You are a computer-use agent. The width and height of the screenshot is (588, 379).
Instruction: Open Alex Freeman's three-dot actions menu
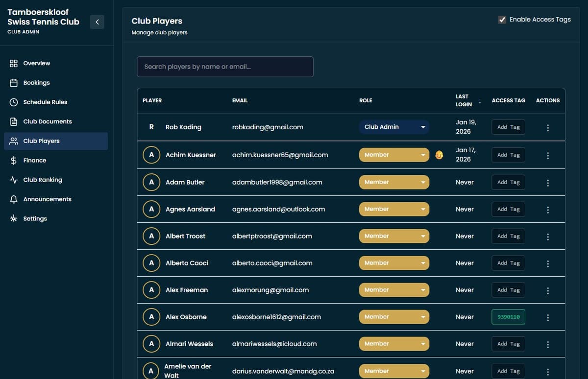pyautogui.click(x=548, y=290)
